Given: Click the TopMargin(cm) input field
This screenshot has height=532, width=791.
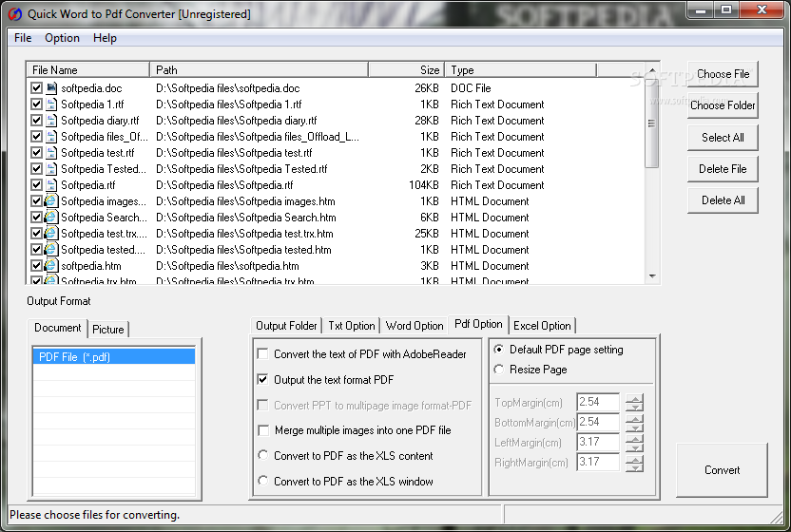Looking at the screenshot, I should point(598,402).
